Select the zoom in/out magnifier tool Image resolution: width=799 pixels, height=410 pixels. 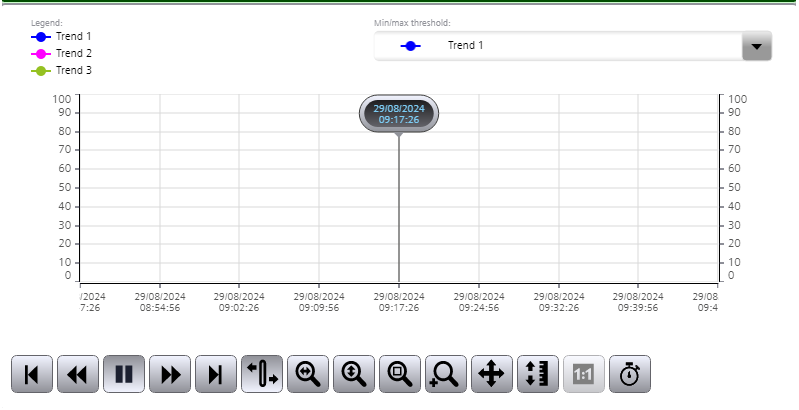pos(446,374)
